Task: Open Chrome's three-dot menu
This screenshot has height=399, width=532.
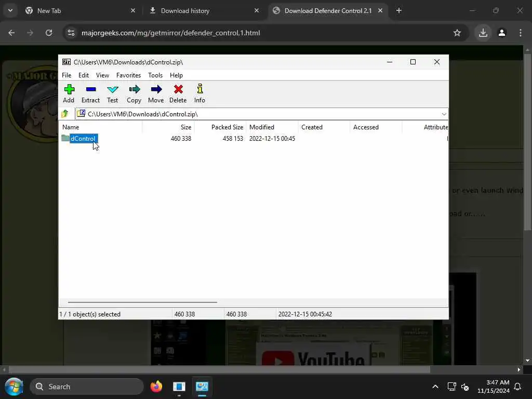Action: [521, 33]
